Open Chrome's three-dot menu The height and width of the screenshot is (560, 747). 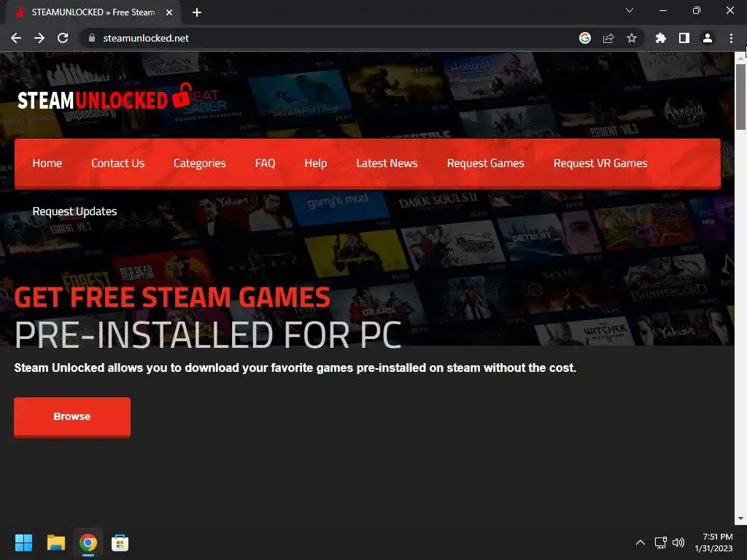tap(731, 38)
